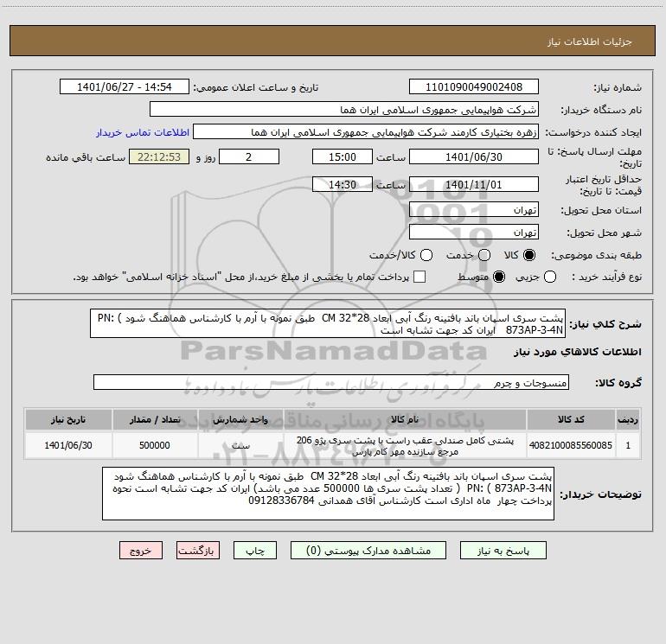Click row number cell 1

point(628,445)
